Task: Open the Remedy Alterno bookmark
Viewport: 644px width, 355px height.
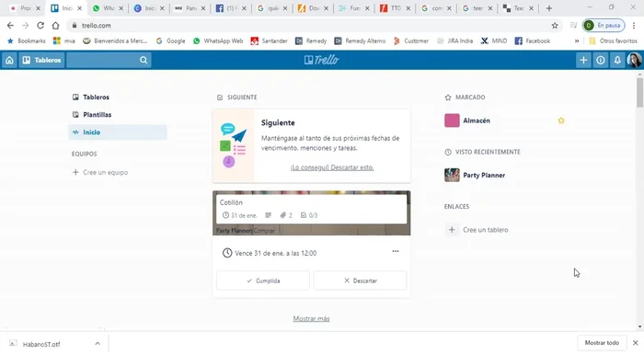Action: pyautogui.click(x=360, y=41)
